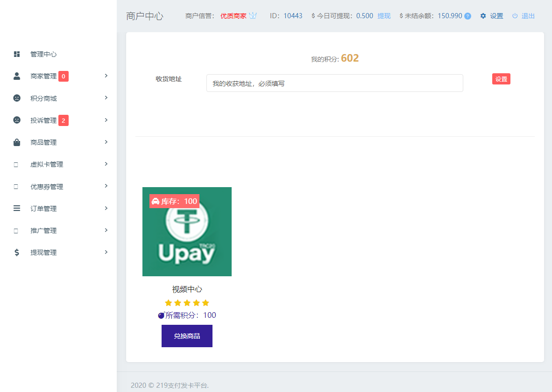
Task: Click the 虚拟卡管理 square icon
Action: pyautogui.click(x=16, y=164)
